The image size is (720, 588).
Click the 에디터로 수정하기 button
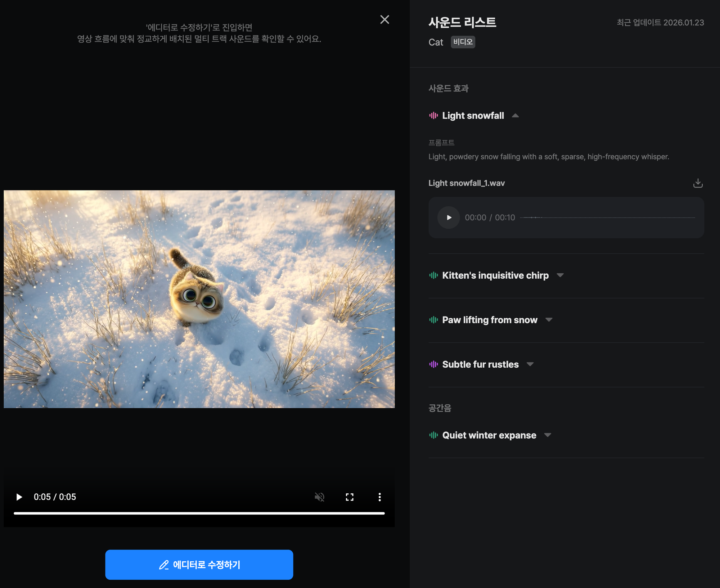click(x=199, y=565)
